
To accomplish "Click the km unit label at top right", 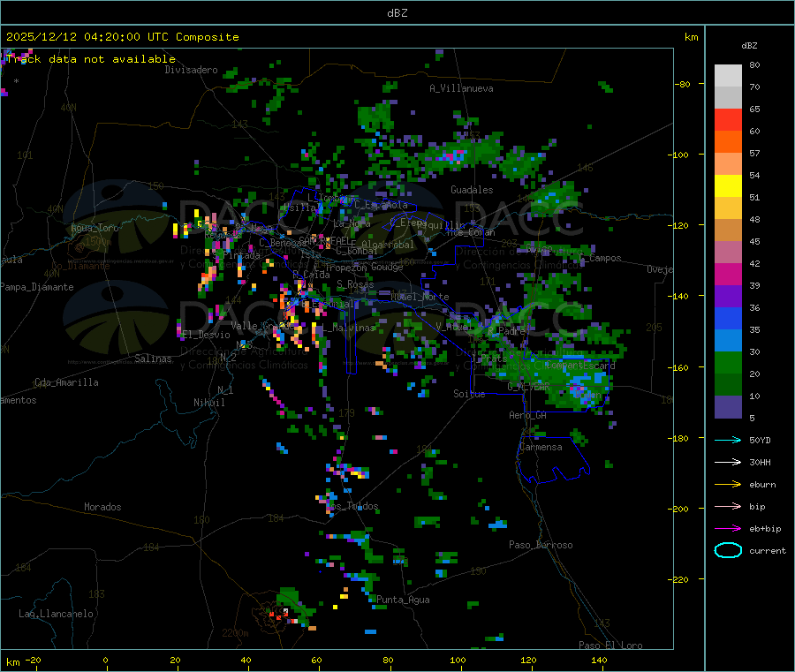I will point(691,37).
